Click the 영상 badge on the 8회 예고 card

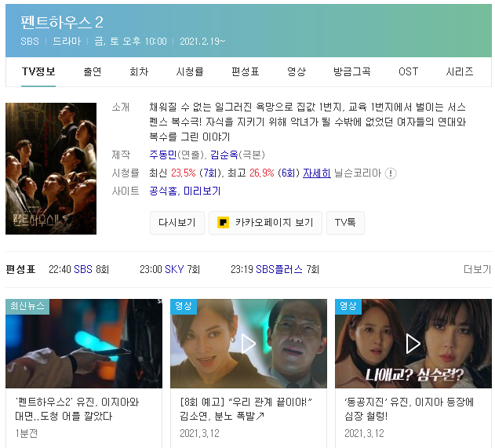click(184, 306)
